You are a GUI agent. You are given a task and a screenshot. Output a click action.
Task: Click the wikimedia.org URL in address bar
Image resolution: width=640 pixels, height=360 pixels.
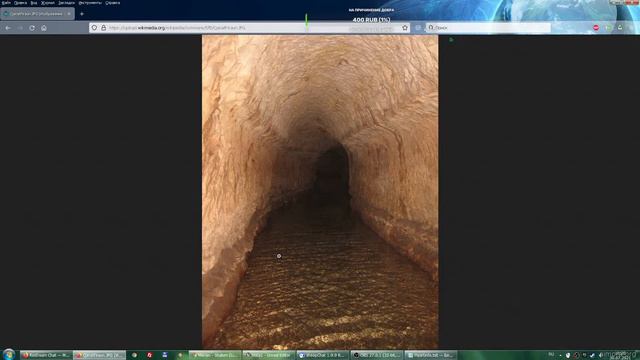click(x=178, y=28)
